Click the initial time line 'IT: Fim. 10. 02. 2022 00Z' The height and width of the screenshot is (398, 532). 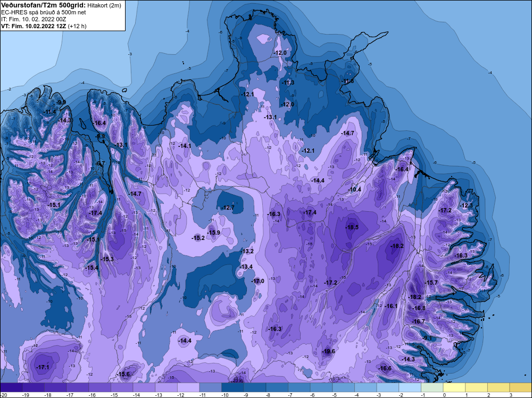click(x=34, y=19)
